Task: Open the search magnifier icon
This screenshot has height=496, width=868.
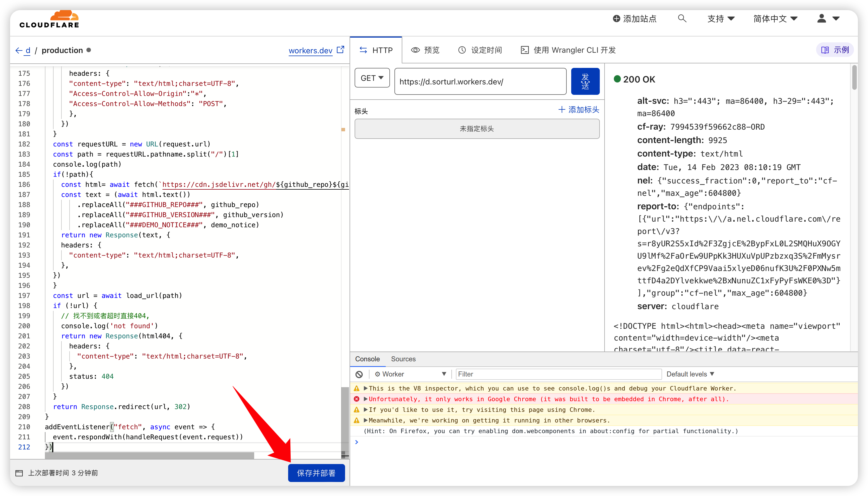Action: point(682,19)
